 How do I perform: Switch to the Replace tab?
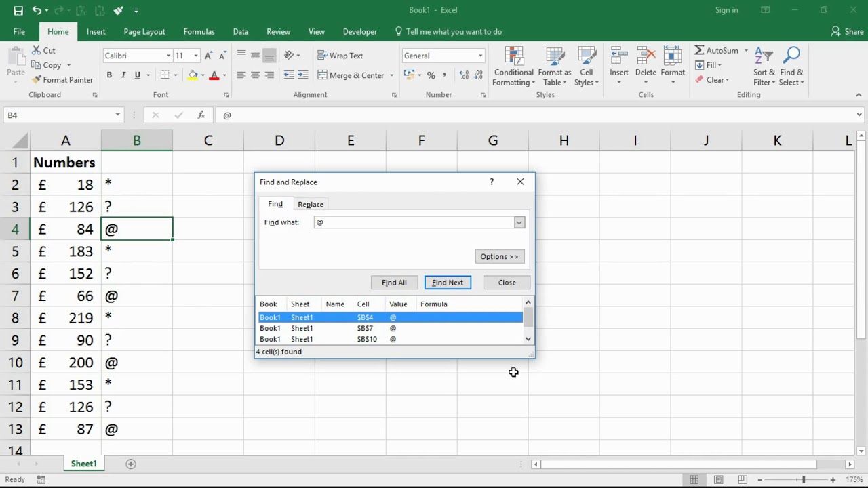(x=311, y=204)
